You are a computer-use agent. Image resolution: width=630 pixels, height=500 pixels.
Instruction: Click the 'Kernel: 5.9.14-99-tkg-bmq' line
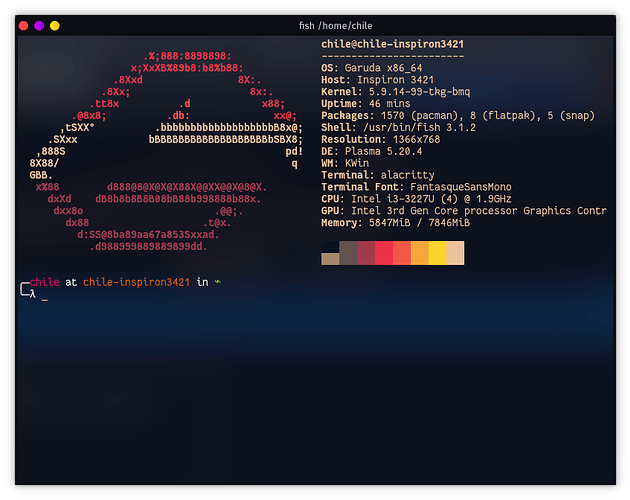click(x=395, y=92)
